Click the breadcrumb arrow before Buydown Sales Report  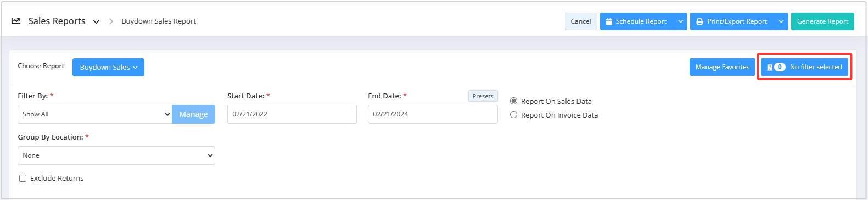pos(111,21)
